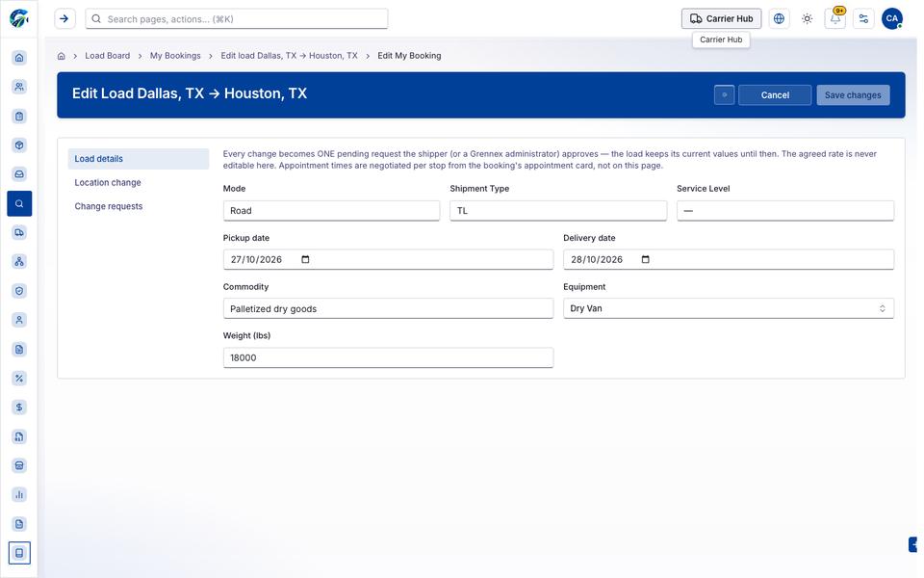Viewport: 924px width, 578px height.
Task: Click the home breadcrumb icon
Action: pyautogui.click(x=62, y=56)
